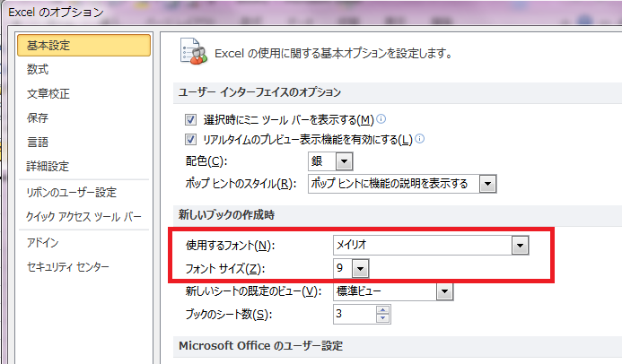
Task: Open 詳細設定 options
Action: (x=48, y=166)
